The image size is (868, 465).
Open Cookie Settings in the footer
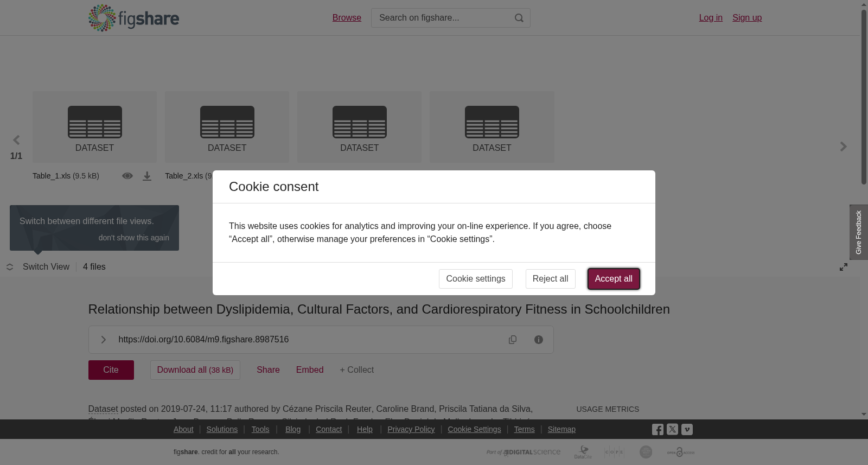point(474,429)
